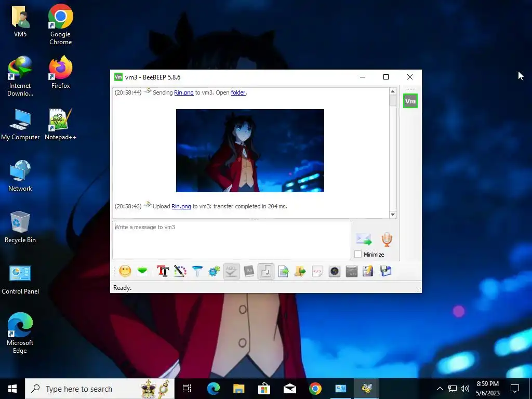The width and height of the screenshot is (532, 399).
Task: Focus the 'Write a message to vm3' box
Action: 232,240
